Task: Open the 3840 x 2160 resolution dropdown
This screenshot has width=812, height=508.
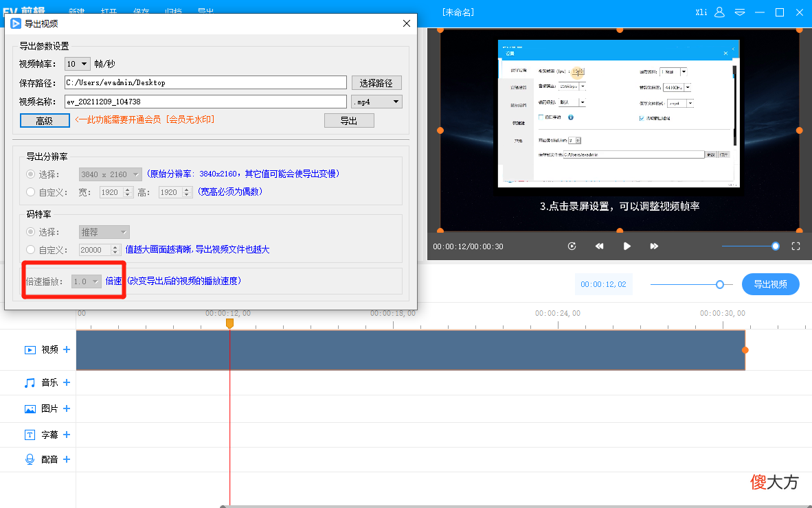Action: click(x=111, y=174)
